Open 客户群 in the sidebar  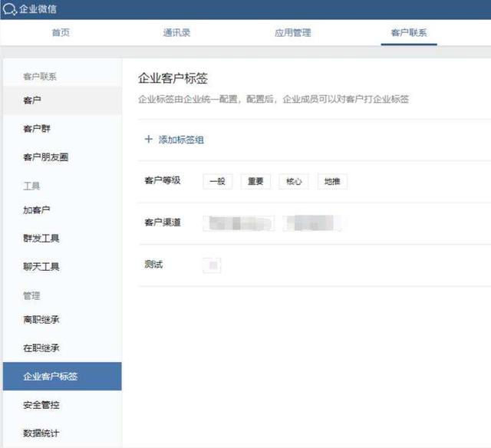tap(62, 129)
